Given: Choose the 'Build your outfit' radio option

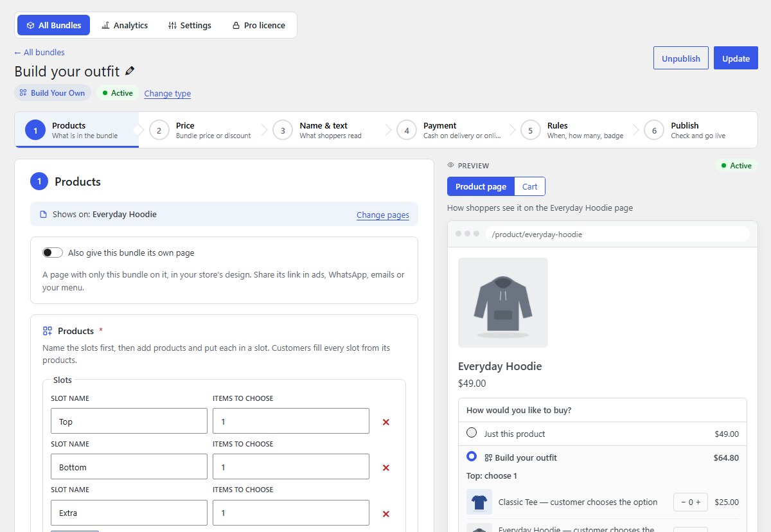Looking at the screenshot, I should click(472, 456).
